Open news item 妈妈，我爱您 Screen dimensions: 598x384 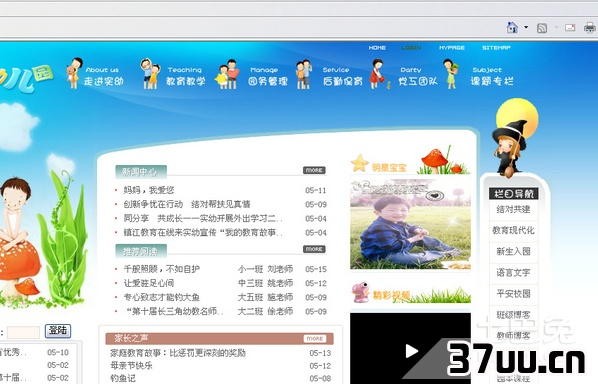[x=149, y=190]
